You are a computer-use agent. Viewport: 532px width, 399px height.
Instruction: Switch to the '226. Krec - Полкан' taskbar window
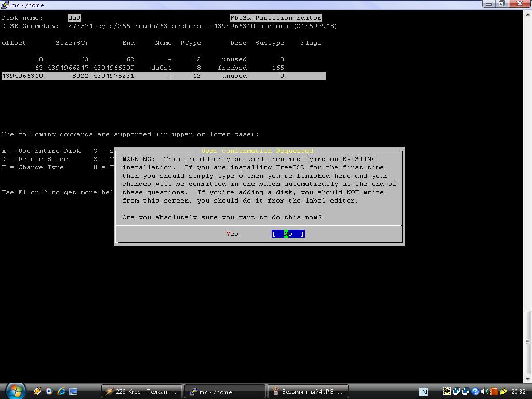pyautogui.click(x=142, y=392)
